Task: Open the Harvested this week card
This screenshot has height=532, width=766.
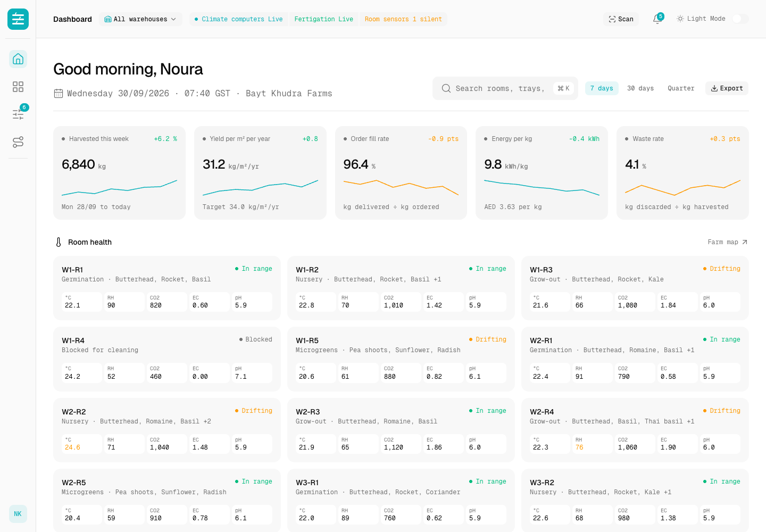Action: 119,173
